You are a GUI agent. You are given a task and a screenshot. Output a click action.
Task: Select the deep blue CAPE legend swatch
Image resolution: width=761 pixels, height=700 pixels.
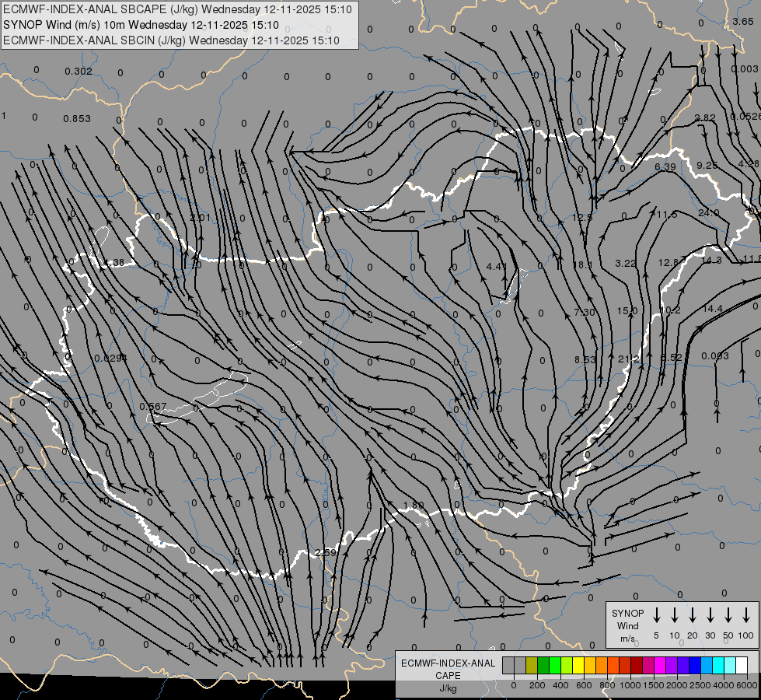[694, 665]
